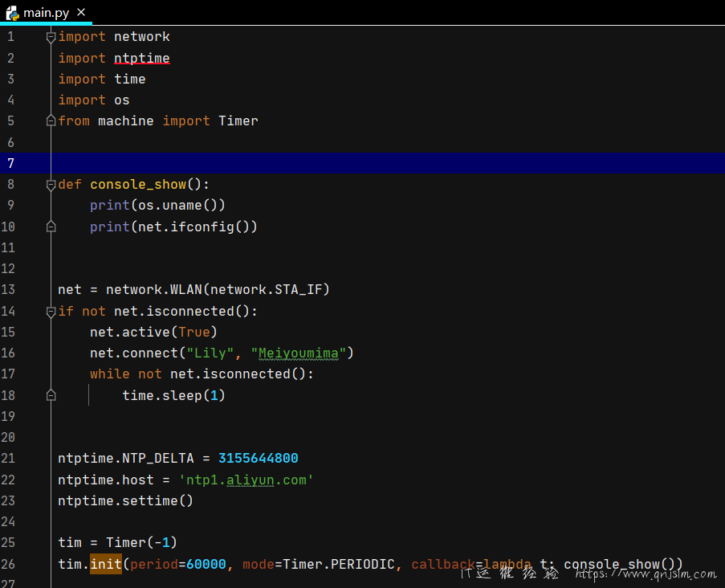Click the Timer import on line 5
Screen dimensions: 725x588
point(238,120)
